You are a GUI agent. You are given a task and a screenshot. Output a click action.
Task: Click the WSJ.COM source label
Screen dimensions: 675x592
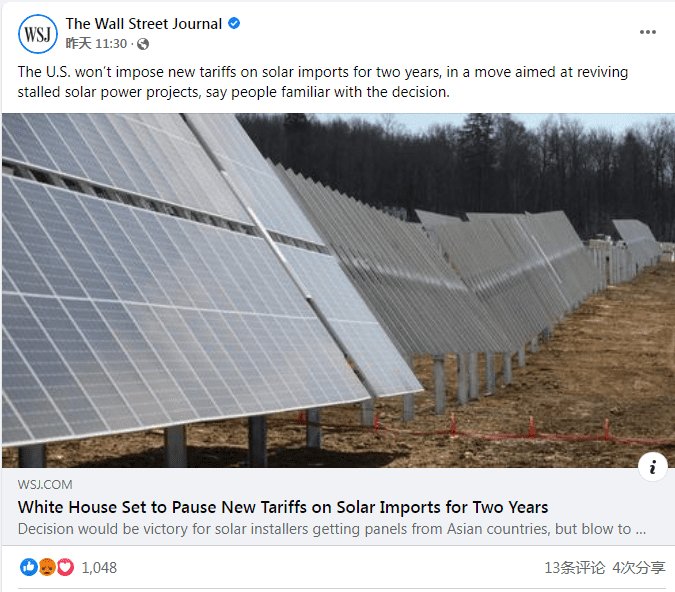pos(45,485)
